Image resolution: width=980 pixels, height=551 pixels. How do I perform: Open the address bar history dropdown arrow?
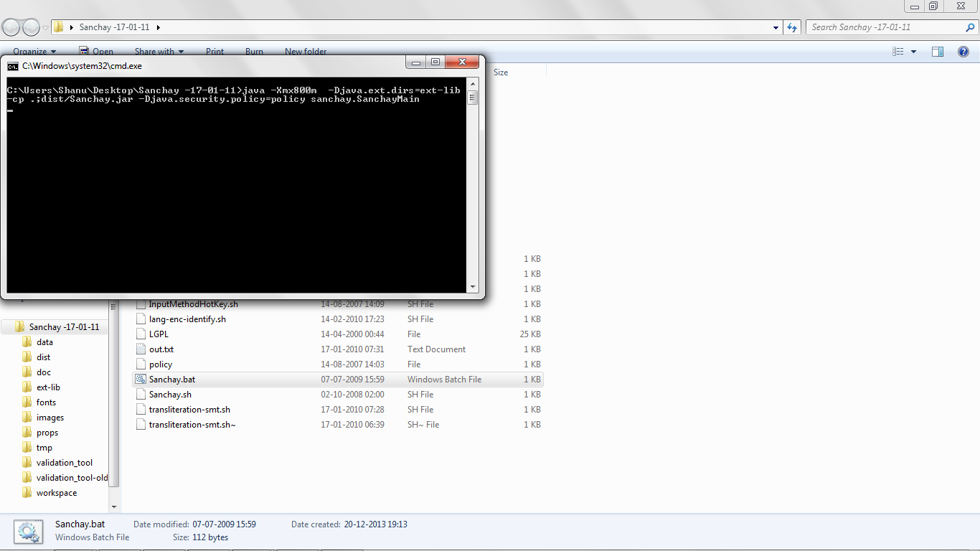pyautogui.click(x=776, y=27)
